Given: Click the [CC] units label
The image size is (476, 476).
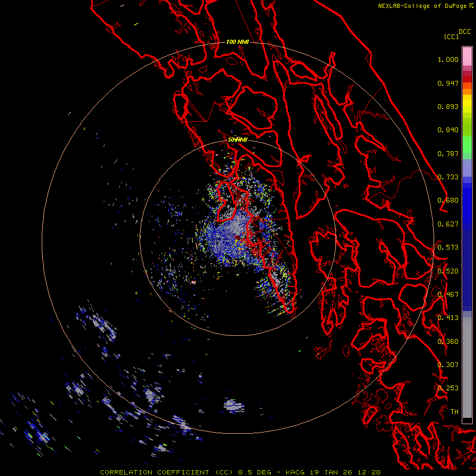Looking at the screenshot, I should tap(451, 36).
